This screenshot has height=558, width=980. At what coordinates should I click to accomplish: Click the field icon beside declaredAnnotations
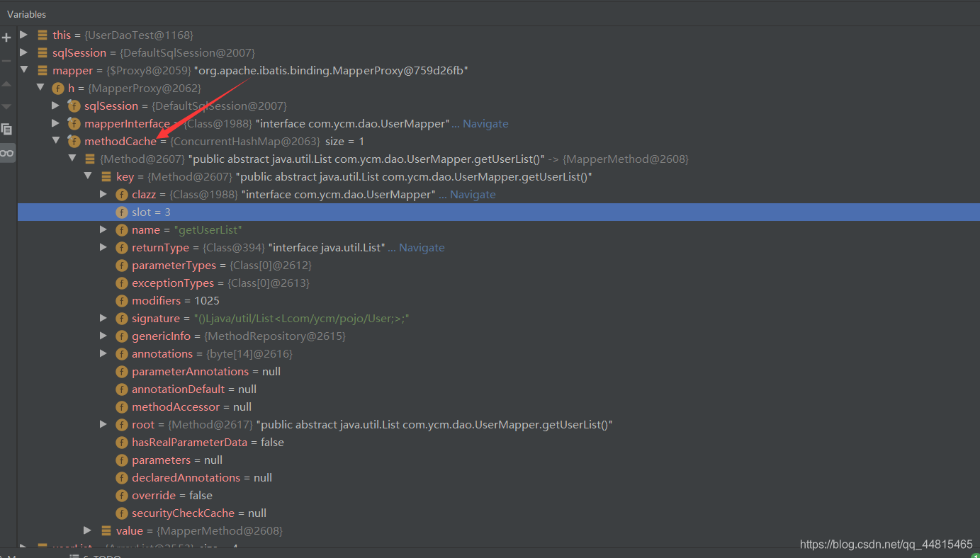(122, 478)
